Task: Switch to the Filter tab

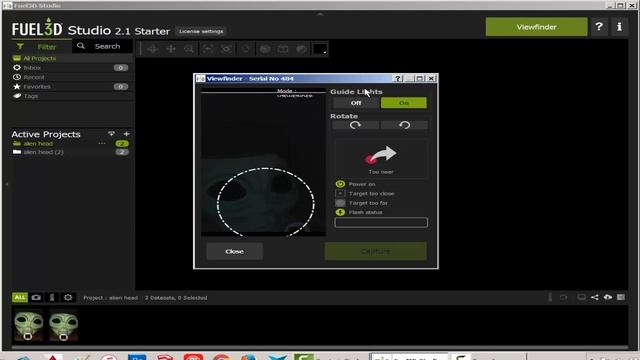Action: coord(41,47)
